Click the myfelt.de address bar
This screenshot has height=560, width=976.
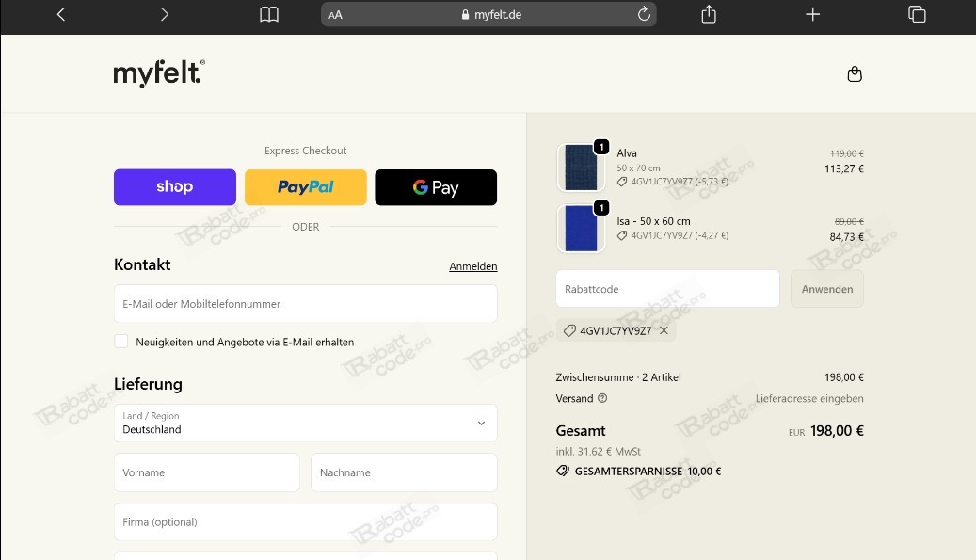[488, 14]
